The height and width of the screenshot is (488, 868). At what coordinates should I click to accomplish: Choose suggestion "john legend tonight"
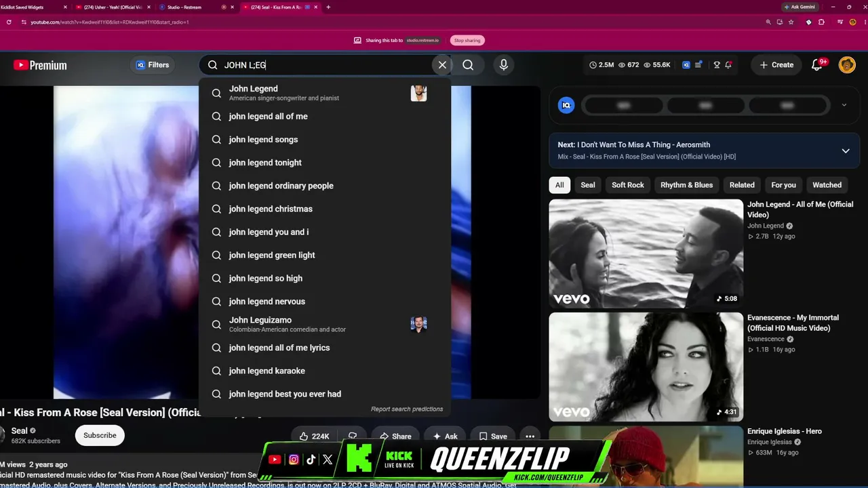(x=325, y=163)
